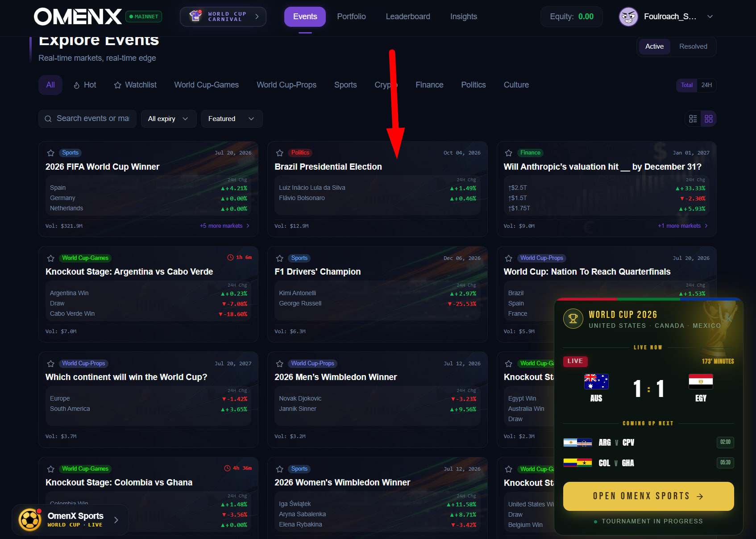The height and width of the screenshot is (539, 756).
Task: Filter by World Cup-Props category
Action: coord(287,85)
